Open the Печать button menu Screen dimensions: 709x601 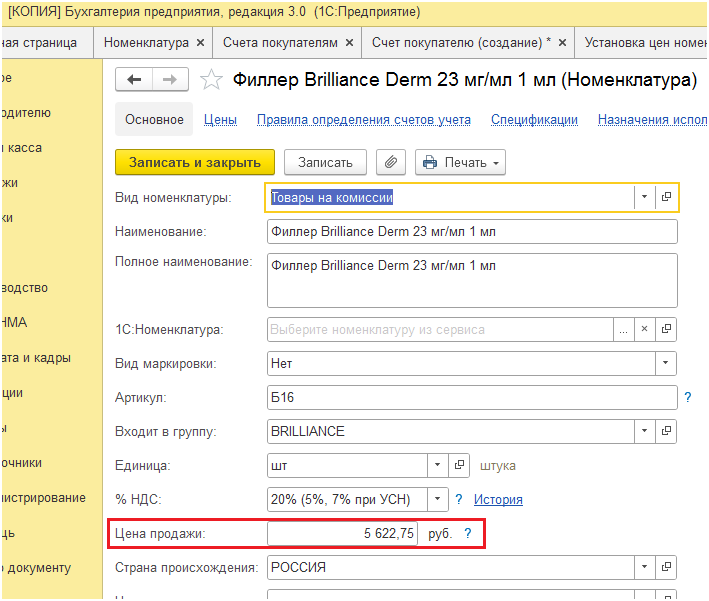460,162
